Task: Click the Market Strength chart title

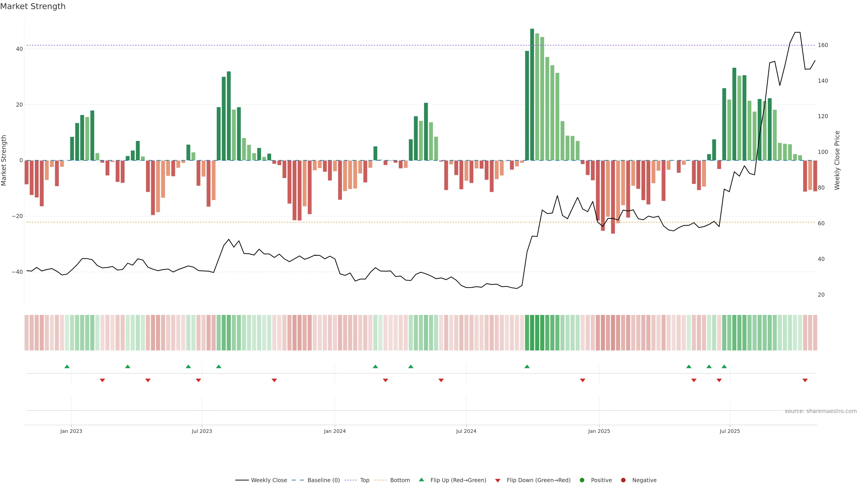Action: click(33, 6)
